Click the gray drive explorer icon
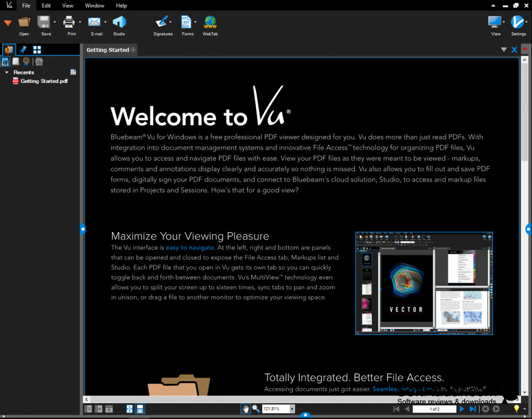532x419 pixels. click(x=16, y=62)
